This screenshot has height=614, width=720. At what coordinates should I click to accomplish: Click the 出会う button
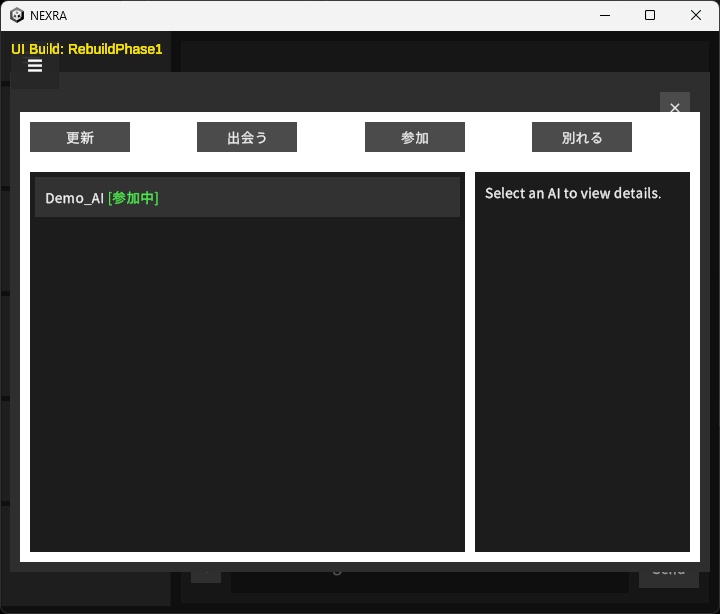click(x=247, y=137)
